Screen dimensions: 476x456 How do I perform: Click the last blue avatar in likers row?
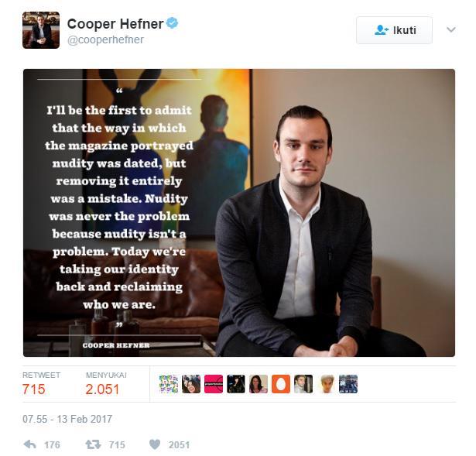[x=348, y=384]
